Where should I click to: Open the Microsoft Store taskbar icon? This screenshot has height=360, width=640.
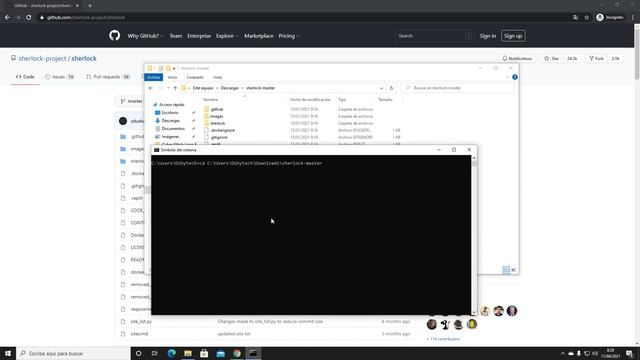204,353
